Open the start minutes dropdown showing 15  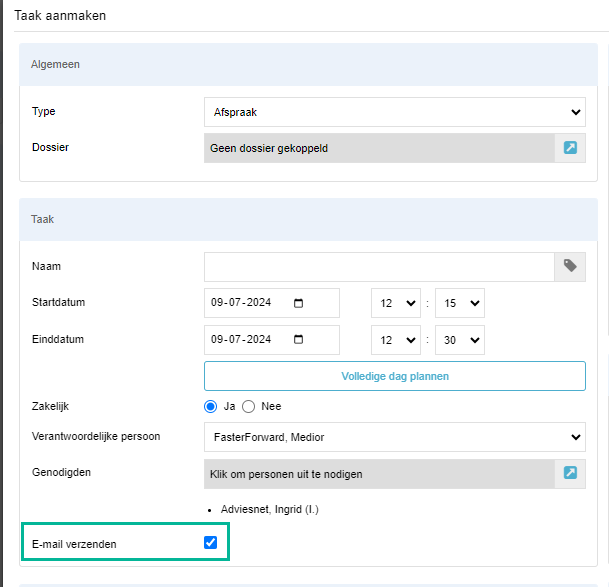click(460, 303)
